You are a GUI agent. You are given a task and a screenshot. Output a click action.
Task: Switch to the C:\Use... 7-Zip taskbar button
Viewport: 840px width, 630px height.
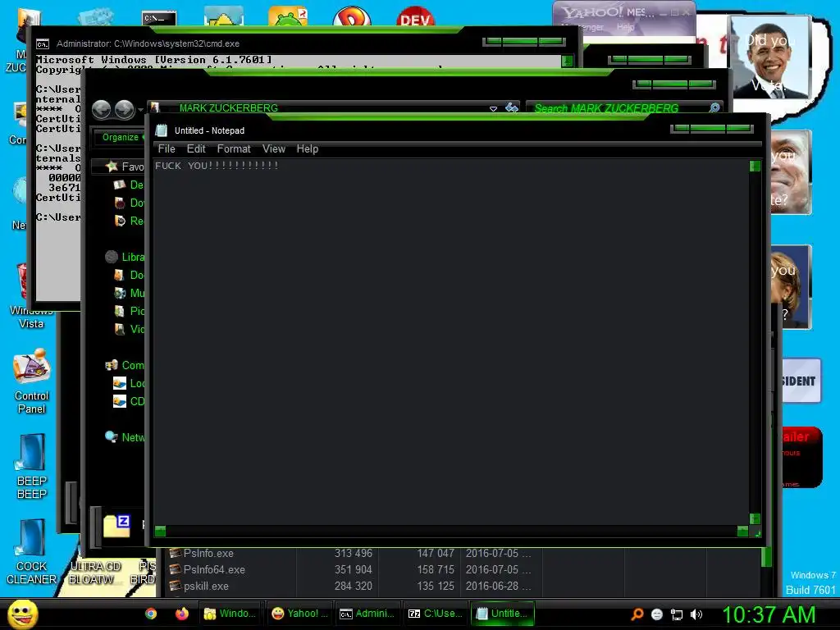436,614
